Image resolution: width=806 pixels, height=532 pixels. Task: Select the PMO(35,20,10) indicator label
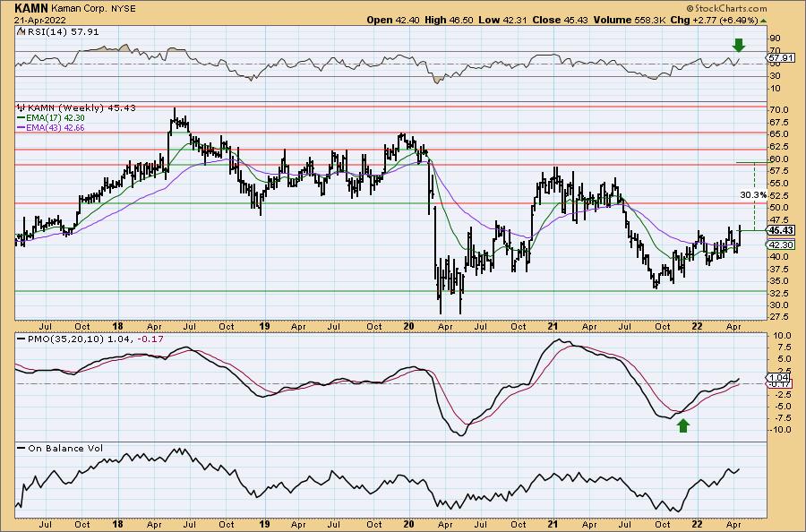coord(66,339)
